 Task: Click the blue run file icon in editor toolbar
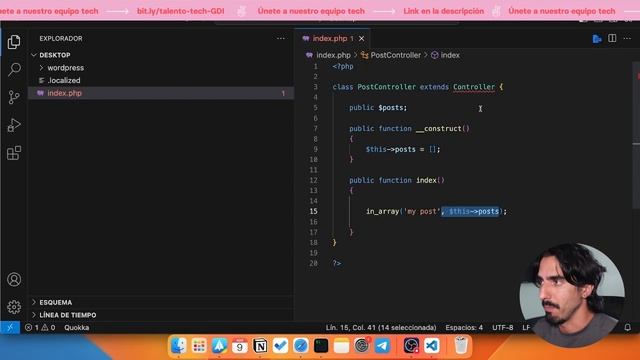(597, 39)
